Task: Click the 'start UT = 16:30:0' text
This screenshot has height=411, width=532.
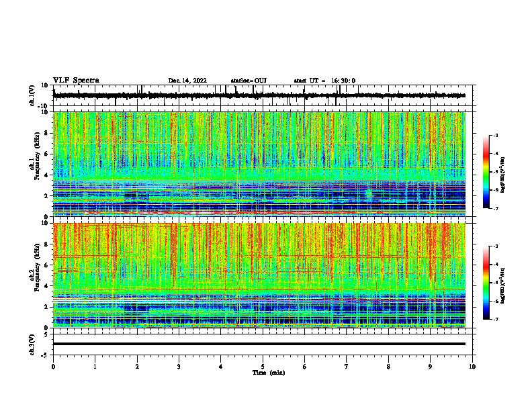Action: [x=324, y=81]
